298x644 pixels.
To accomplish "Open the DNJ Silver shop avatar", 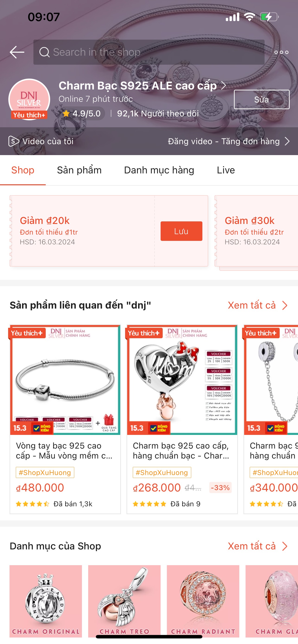I will click(x=29, y=99).
